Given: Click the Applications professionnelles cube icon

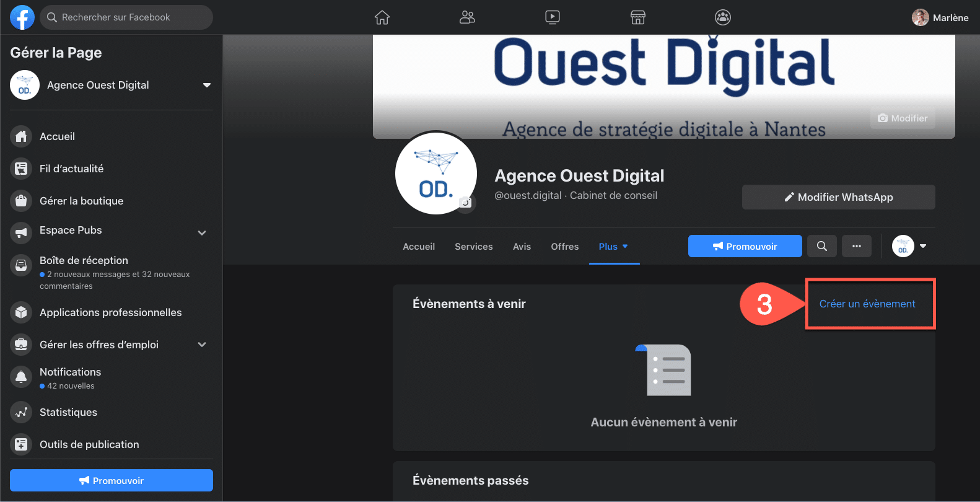Looking at the screenshot, I should (21, 312).
